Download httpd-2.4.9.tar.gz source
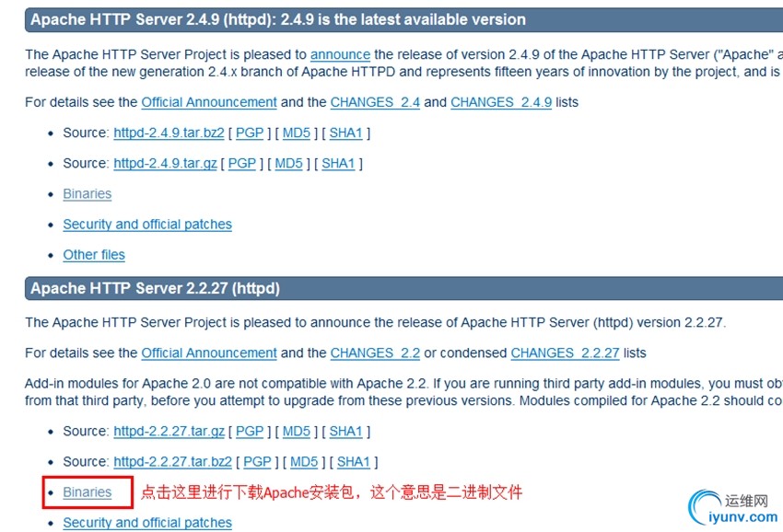 point(165,164)
